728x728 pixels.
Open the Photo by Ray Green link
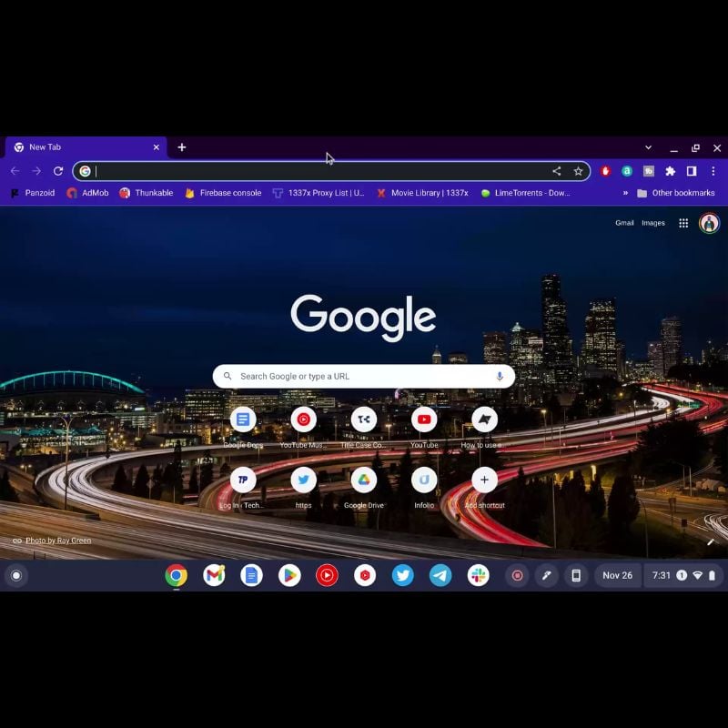point(58,541)
